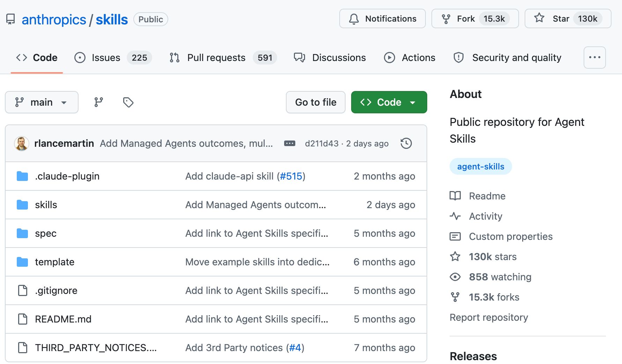Image resolution: width=622 pixels, height=364 pixels.
Task: Open the Releases heading link
Action: [473, 356]
